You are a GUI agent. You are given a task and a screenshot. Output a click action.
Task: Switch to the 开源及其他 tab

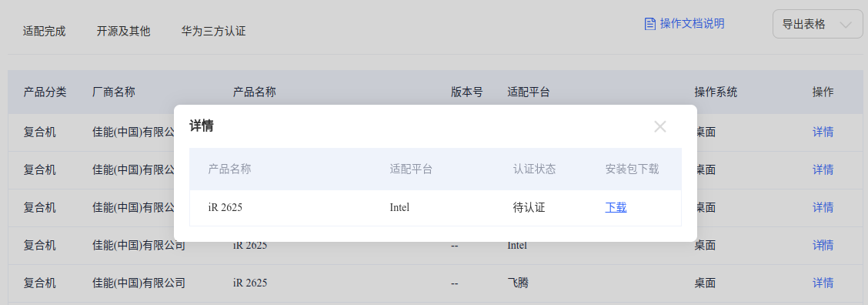point(123,31)
